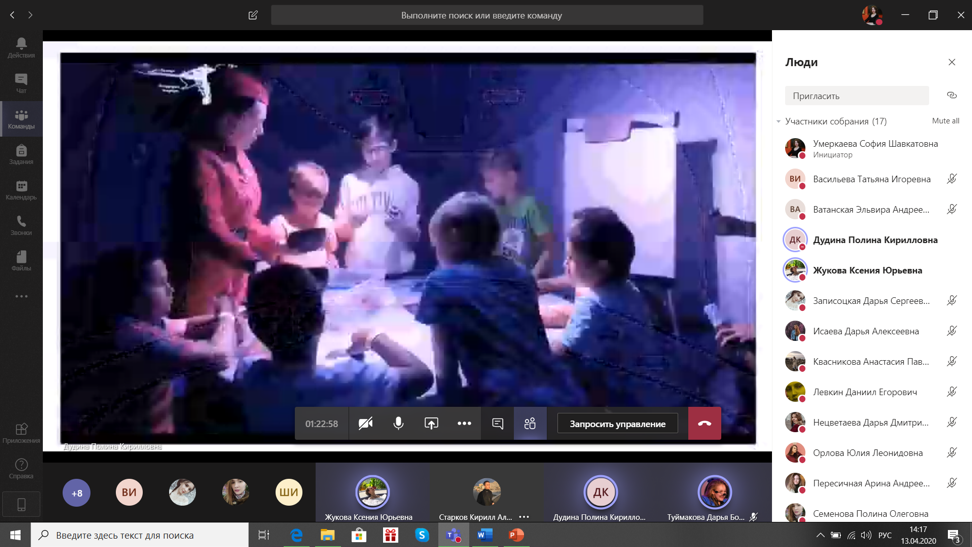Show the +8 additional participants
972x547 pixels.
77,492
